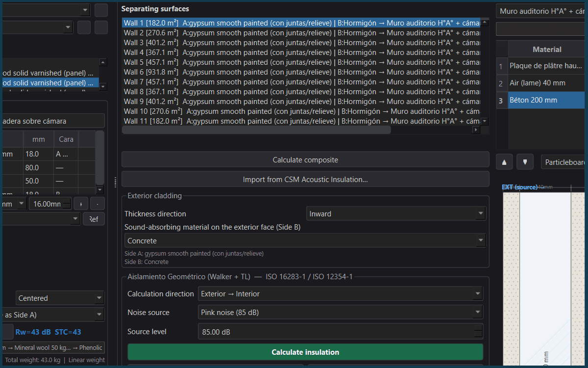Viewport: 588px width, 368px height.
Task: Expand the Calculation direction dropdown
Action: (x=340, y=294)
